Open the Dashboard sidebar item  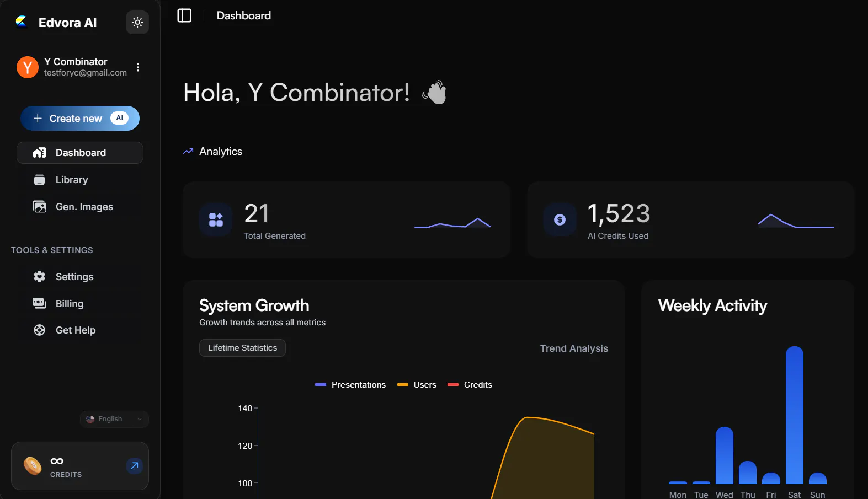pos(80,153)
